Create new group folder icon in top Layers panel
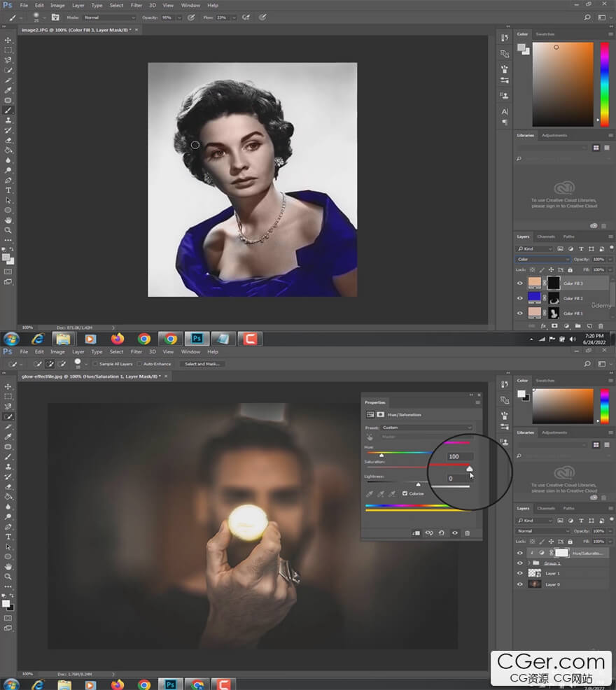The height and width of the screenshot is (690, 616). point(577,326)
